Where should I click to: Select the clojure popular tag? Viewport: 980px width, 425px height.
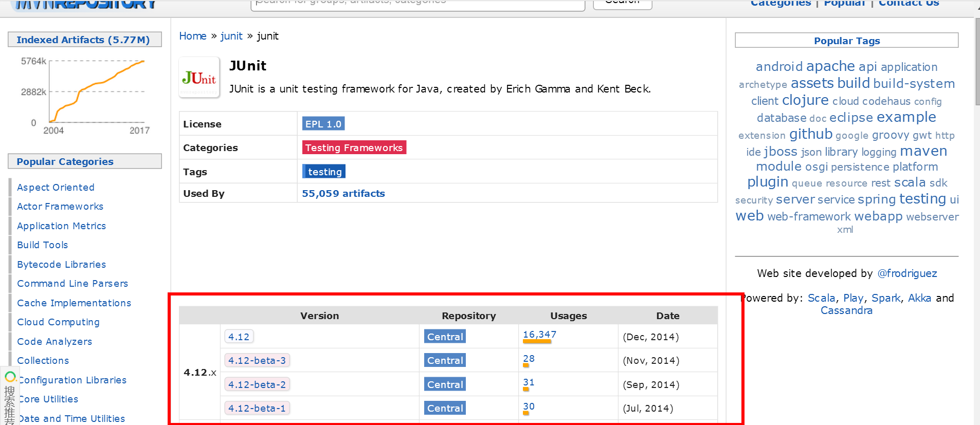click(x=805, y=100)
